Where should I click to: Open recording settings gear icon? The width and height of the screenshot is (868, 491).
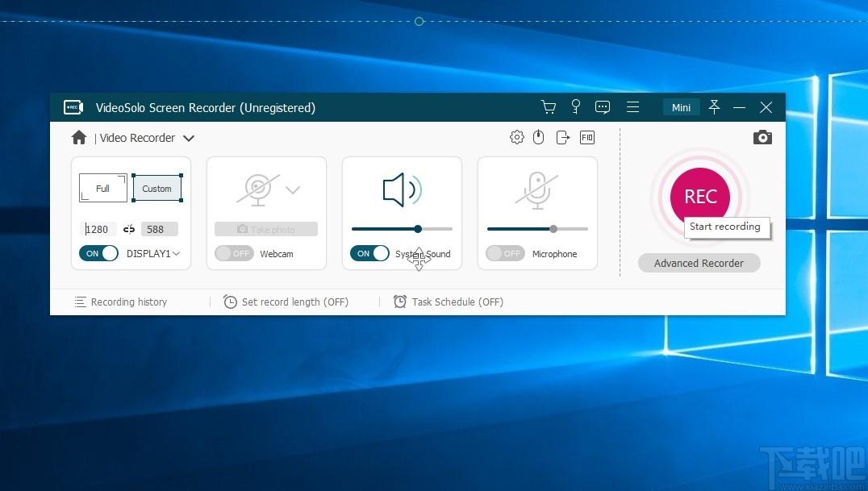516,137
